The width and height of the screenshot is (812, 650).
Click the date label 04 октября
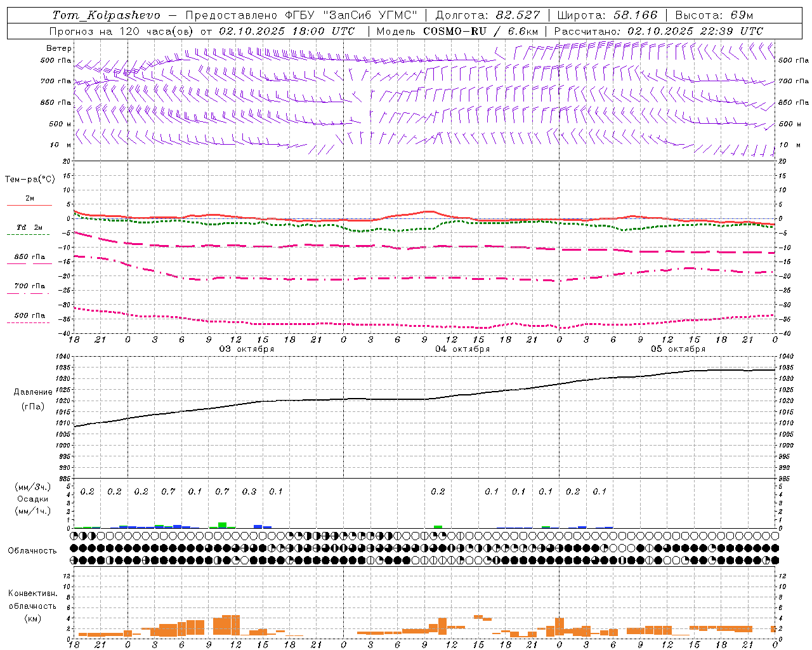pos(462,349)
